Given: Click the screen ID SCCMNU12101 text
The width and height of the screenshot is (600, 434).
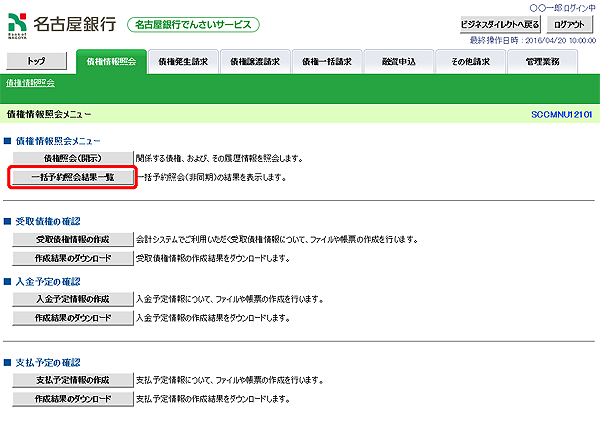Looking at the screenshot, I should tap(561, 114).
